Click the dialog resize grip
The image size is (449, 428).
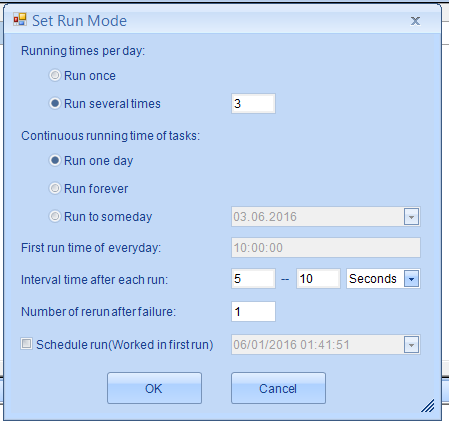point(428,406)
